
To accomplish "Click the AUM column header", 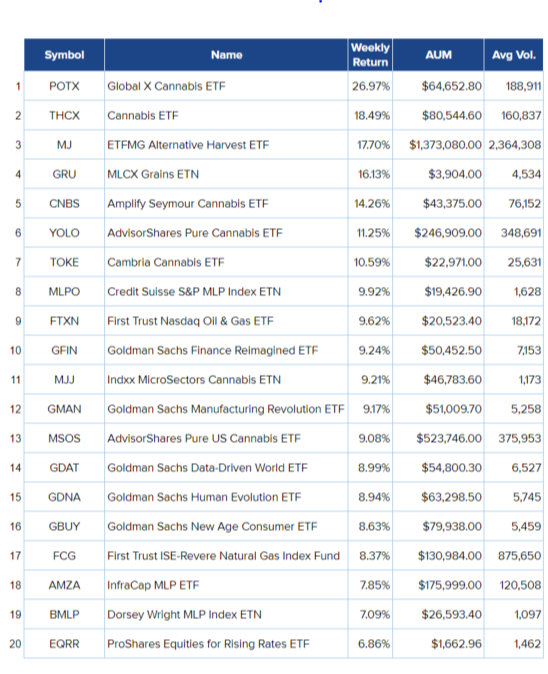I will click(438, 55).
